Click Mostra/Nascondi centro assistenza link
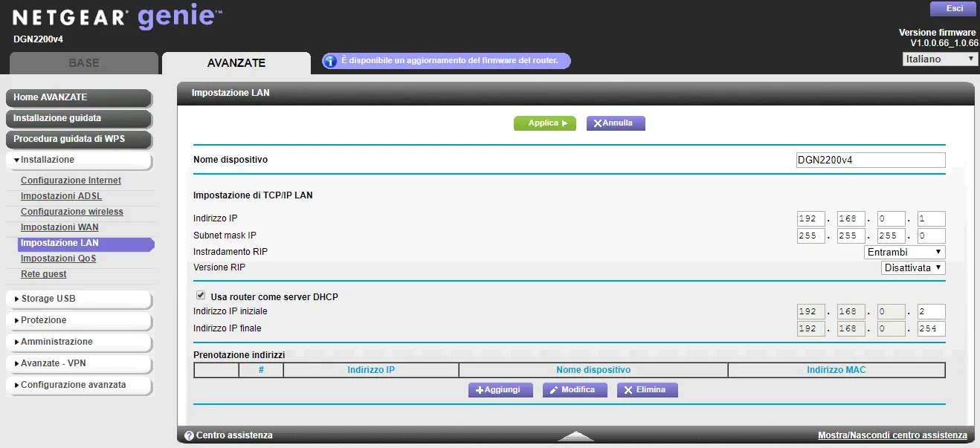 point(892,435)
